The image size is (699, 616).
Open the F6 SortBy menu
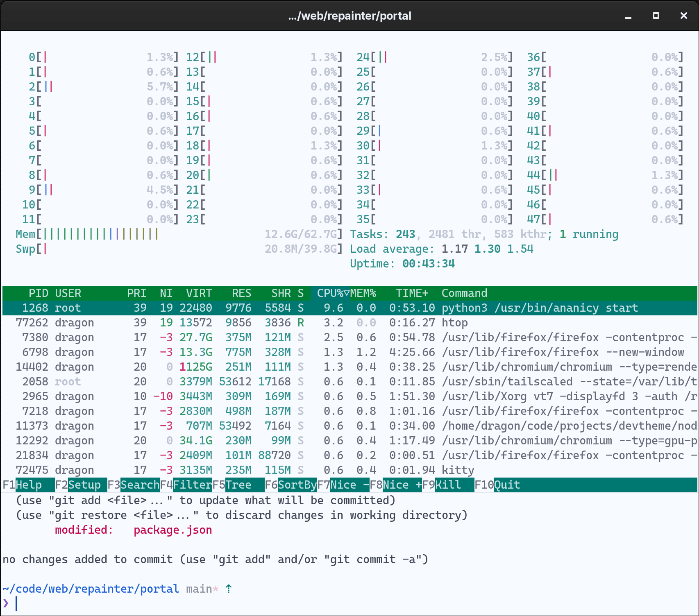click(x=291, y=485)
